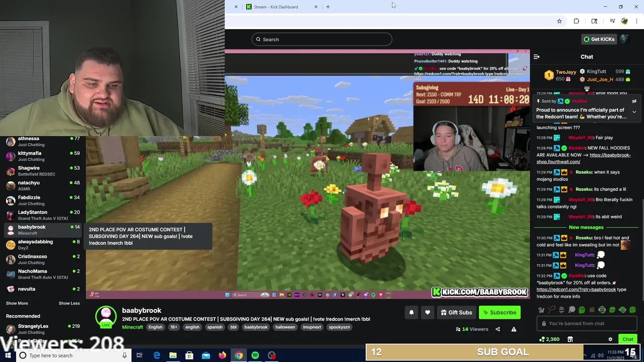Click the imupnext tag
The image size is (644, 362).
pos(312,327)
